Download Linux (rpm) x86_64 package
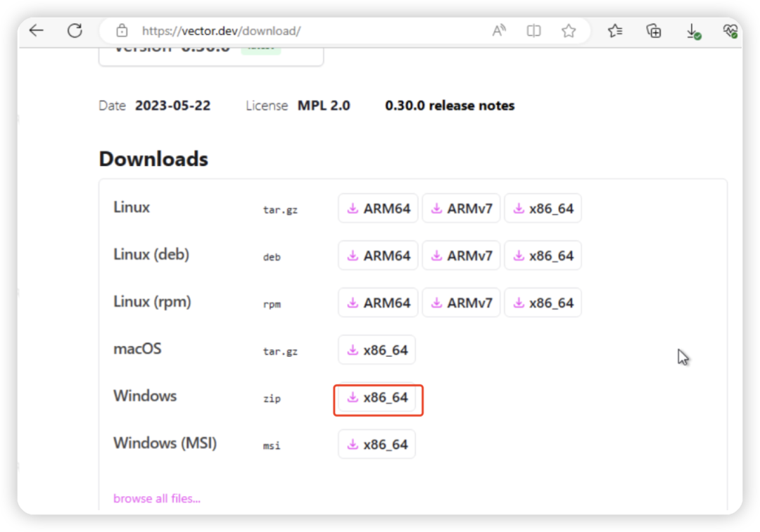This screenshot has width=760, height=532. click(x=543, y=303)
